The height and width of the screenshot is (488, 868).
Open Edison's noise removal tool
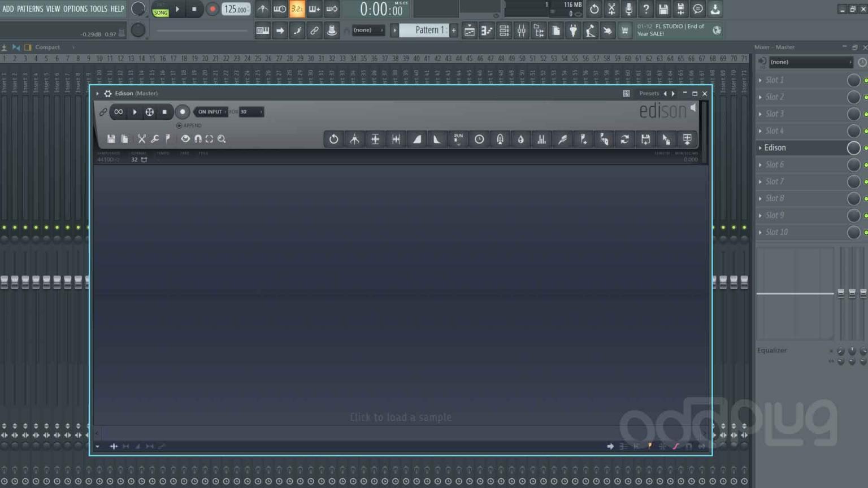point(500,139)
